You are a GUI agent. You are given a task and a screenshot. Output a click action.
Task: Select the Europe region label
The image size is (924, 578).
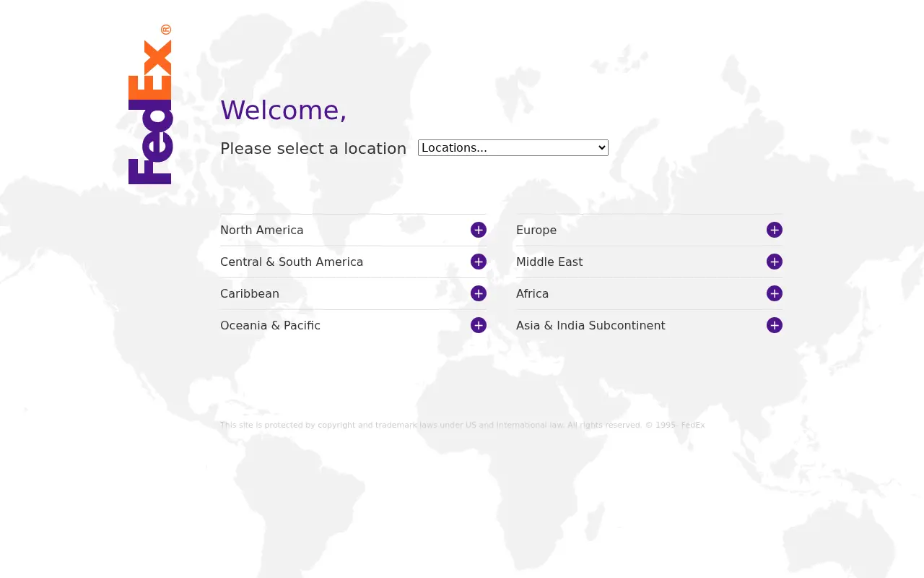point(536,230)
